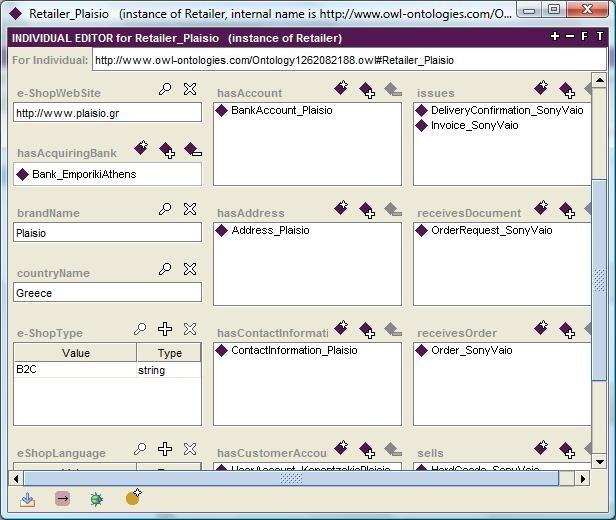
Task: Remove resource from hasAccount
Action: click(x=393, y=90)
